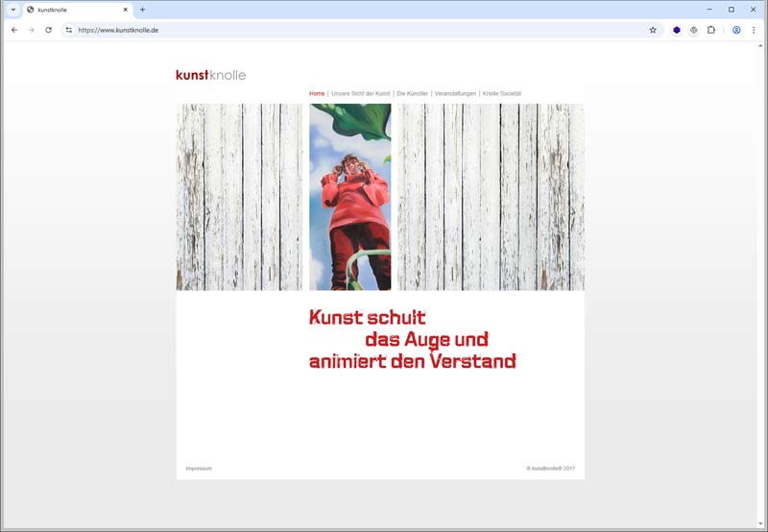The height and width of the screenshot is (532, 768).
Task: Open the Veranstaltungen menu item
Action: (455, 93)
